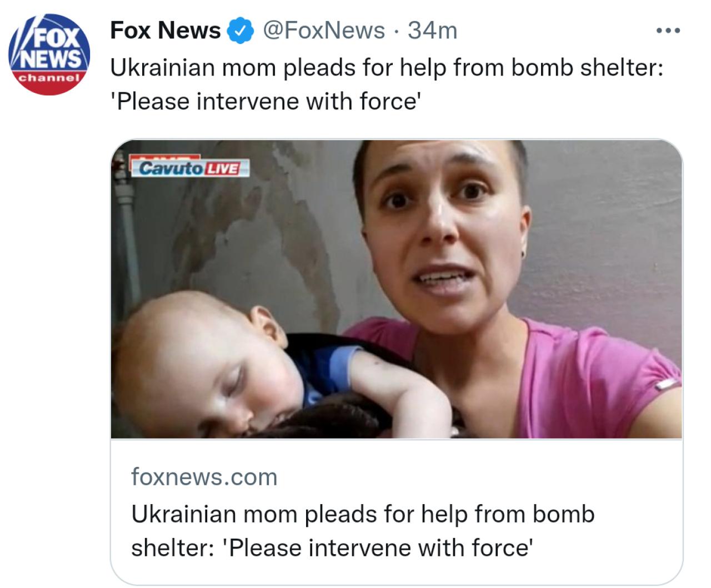711x588 pixels.
Task: Click the 34m tweet timestamp
Action: pyautogui.click(x=432, y=31)
